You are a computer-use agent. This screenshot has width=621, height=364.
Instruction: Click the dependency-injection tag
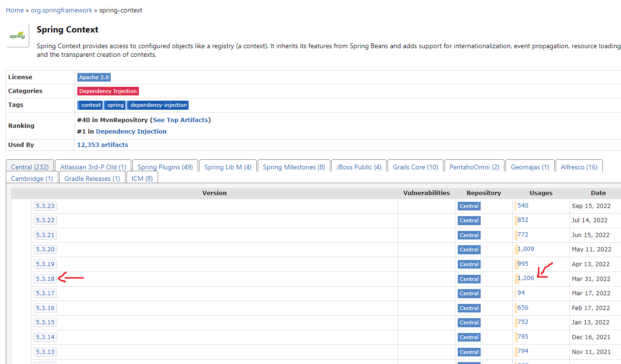158,105
